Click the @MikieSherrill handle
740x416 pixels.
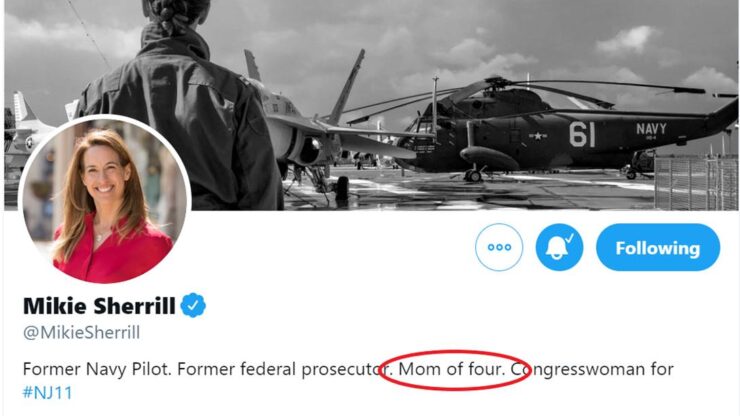[x=81, y=333]
